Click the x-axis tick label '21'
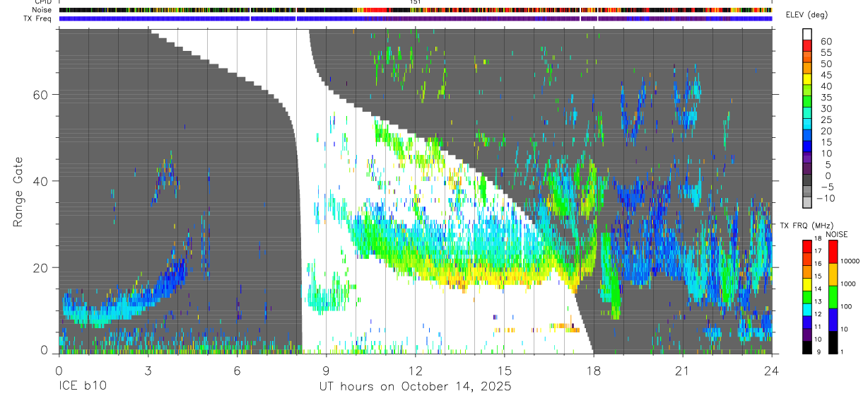 (x=682, y=371)
